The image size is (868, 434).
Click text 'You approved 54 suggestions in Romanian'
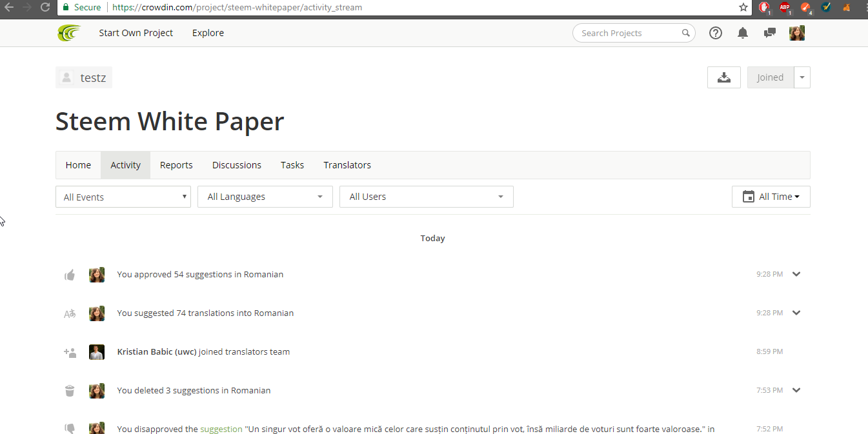(200, 275)
